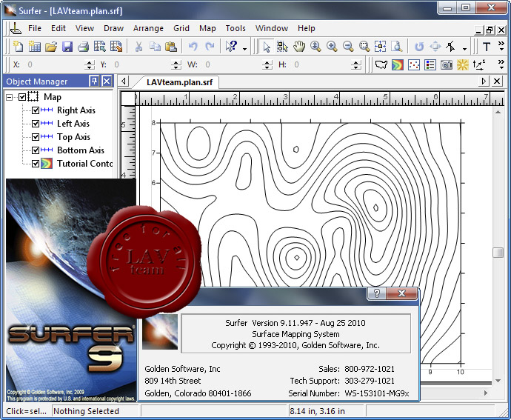Click the Zoom In magnifier
This screenshot has height=420, width=511.
pos(332,47)
